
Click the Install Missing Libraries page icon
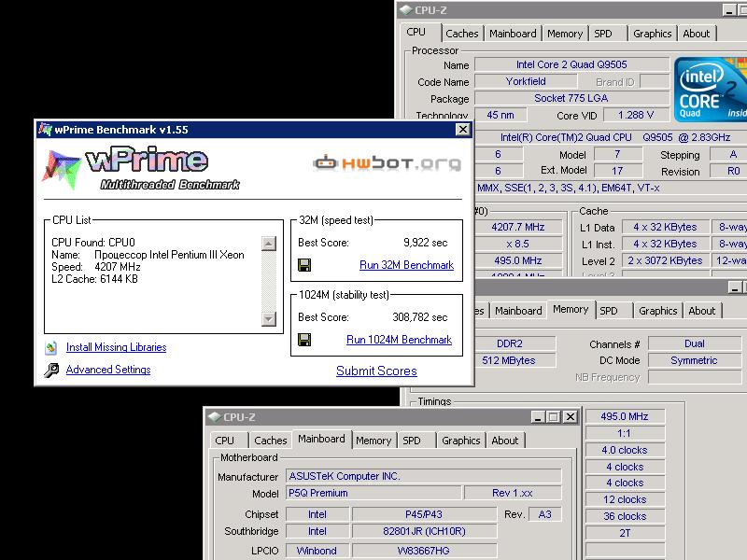pos(51,347)
